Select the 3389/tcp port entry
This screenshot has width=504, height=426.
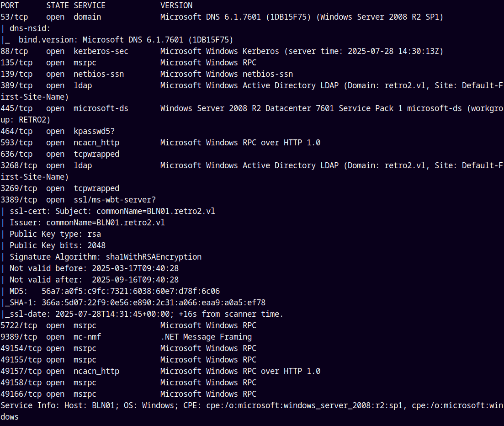[x=19, y=200]
